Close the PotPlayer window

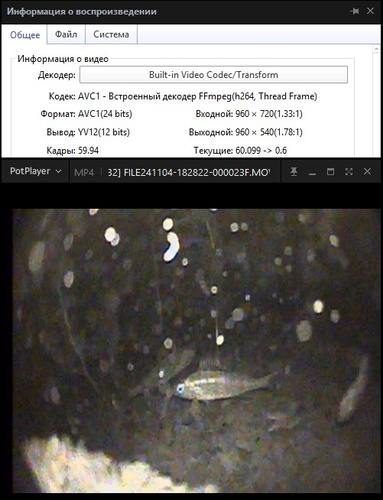[x=367, y=172]
